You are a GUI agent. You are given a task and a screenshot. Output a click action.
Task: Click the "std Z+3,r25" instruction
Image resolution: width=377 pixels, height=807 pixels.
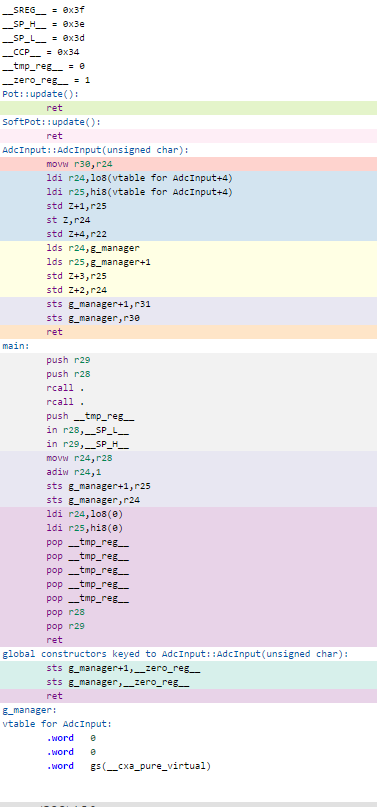pos(77,276)
